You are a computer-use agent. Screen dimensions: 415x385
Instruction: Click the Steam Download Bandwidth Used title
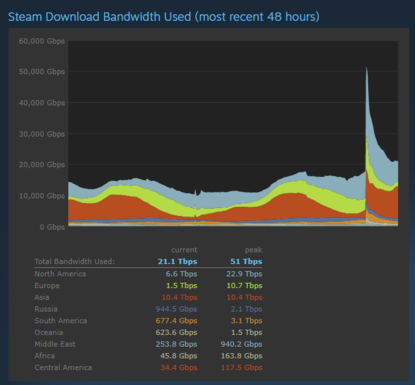164,16
